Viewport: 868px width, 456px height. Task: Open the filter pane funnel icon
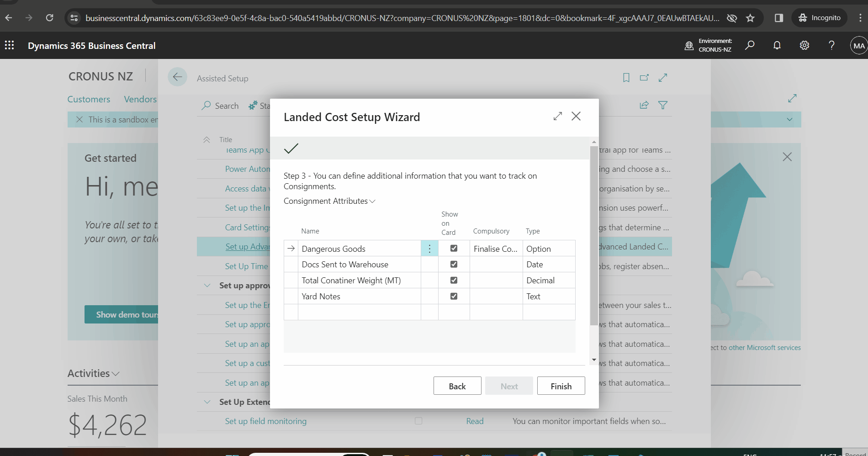[x=663, y=105]
